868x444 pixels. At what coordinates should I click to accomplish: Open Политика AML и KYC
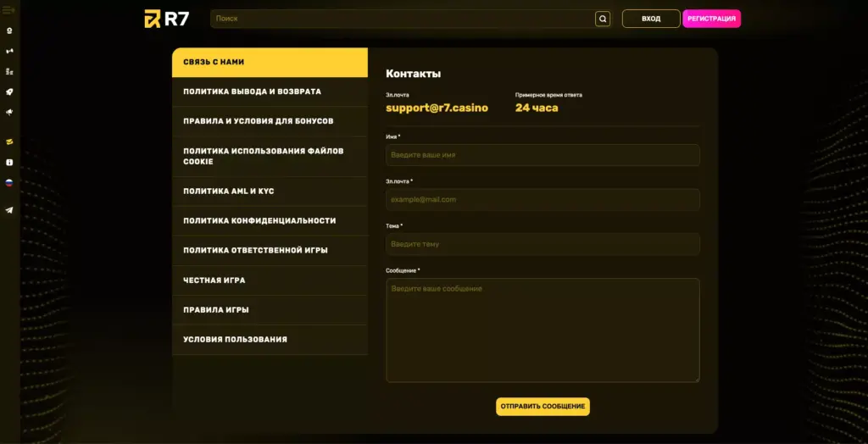click(270, 191)
